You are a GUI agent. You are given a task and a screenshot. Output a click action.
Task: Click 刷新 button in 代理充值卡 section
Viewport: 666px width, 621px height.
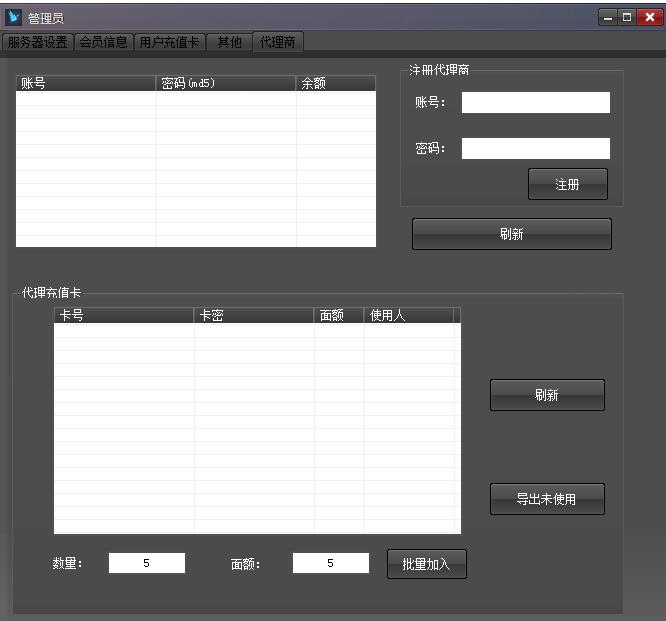tap(547, 395)
